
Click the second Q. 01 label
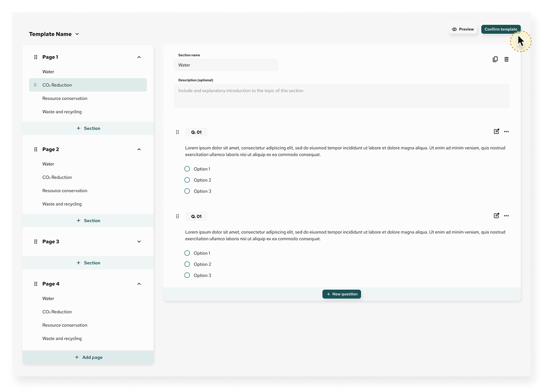[196, 216]
